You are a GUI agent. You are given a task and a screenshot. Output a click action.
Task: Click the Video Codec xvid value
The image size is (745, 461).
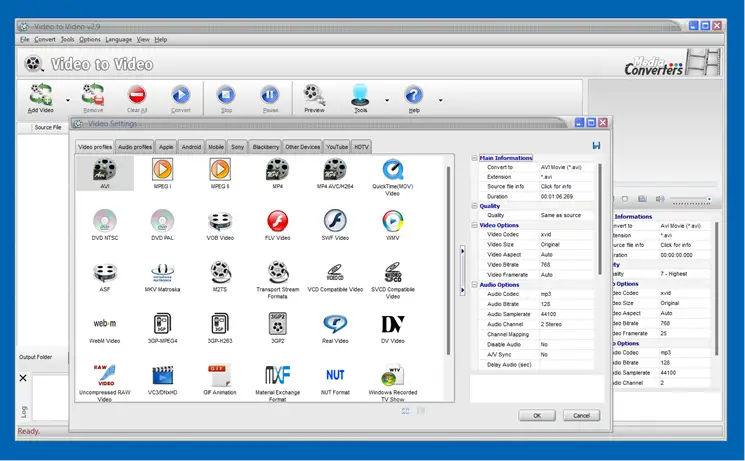(566, 234)
